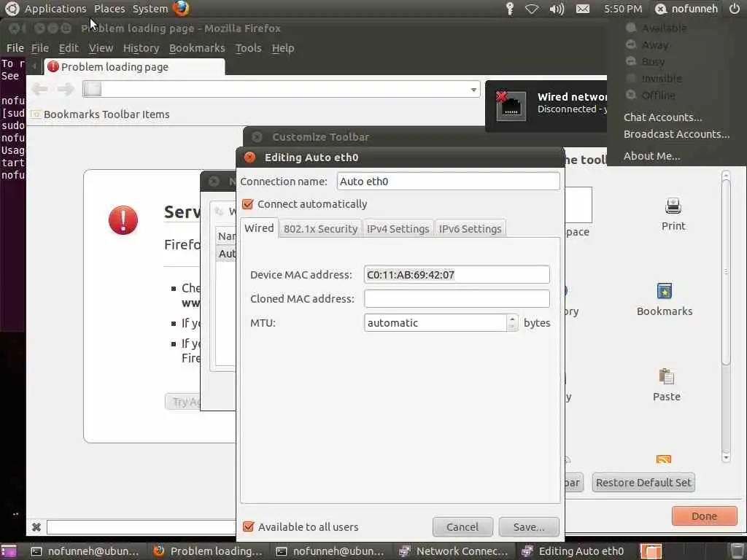The height and width of the screenshot is (560, 747).
Task: Click Restore Default Set button
Action: pos(643,483)
